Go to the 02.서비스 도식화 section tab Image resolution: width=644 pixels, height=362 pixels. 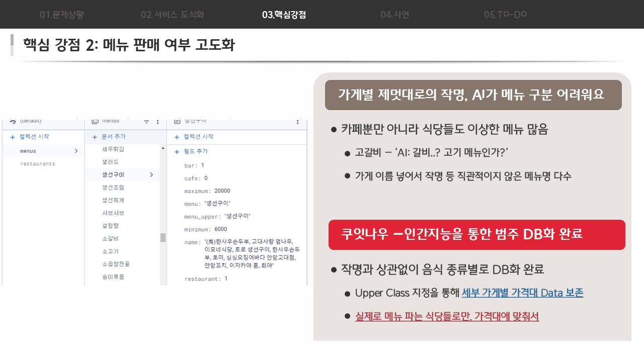click(173, 15)
